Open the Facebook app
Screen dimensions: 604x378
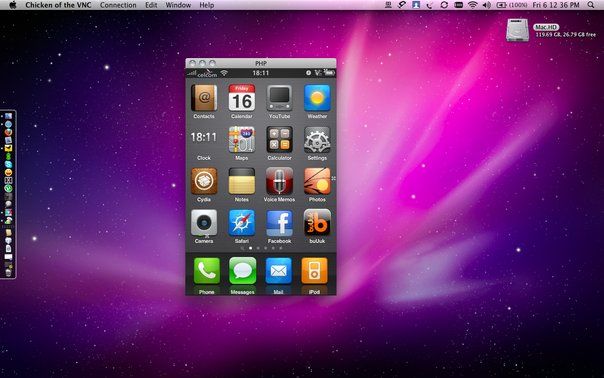(279, 223)
